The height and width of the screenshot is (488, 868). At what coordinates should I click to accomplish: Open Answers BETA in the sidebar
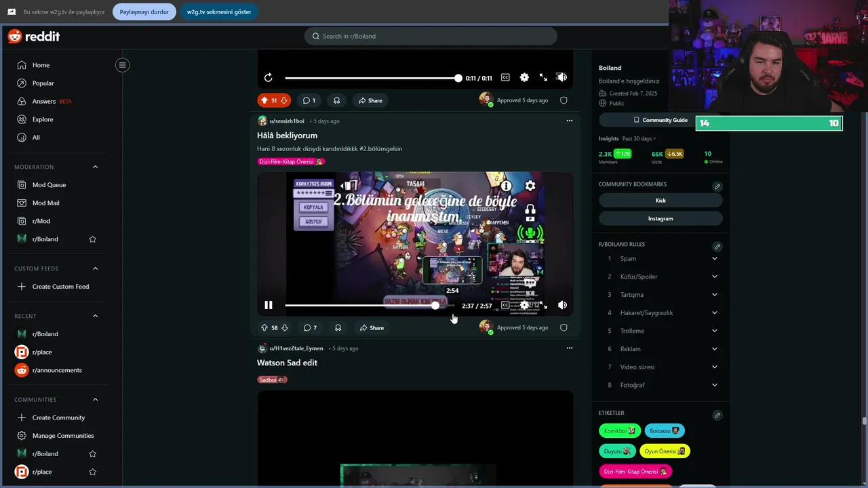pos(52,102)
